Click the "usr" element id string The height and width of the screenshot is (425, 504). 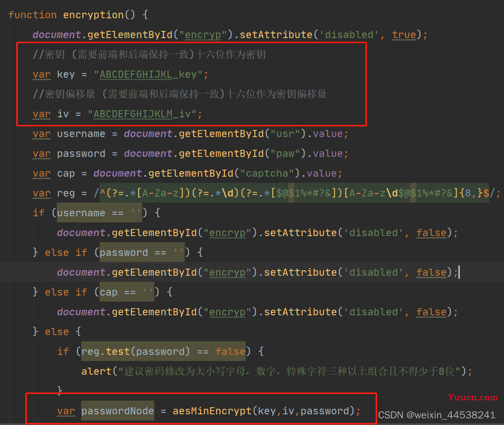coord(285,134)
